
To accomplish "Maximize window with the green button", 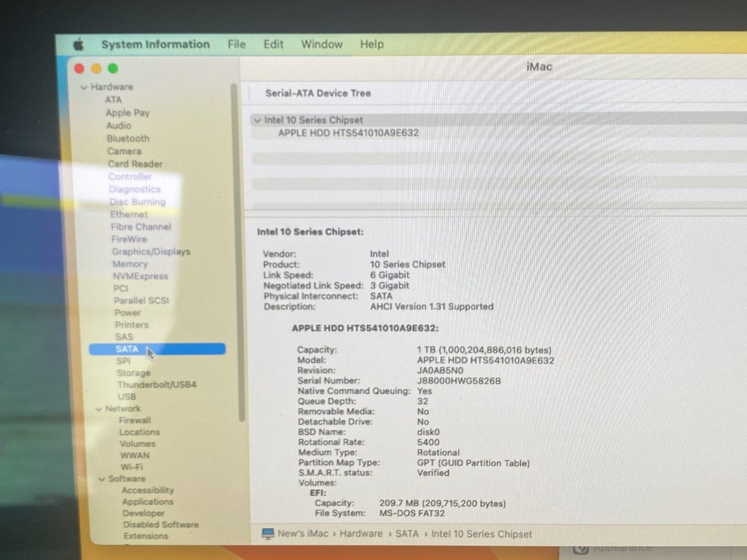I will (113, 69).
